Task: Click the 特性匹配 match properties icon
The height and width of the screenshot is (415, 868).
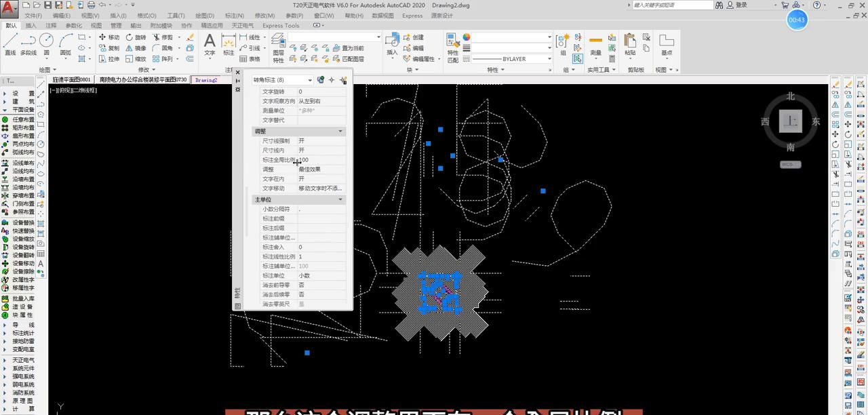Action: coord(453,45)
